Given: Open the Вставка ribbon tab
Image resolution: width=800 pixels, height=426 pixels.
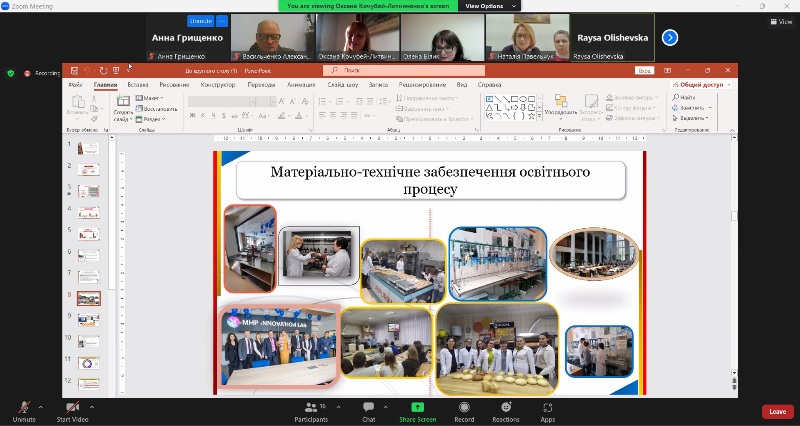Looking at the screenshot, I should pyautogui.click(x=138, y=85).
